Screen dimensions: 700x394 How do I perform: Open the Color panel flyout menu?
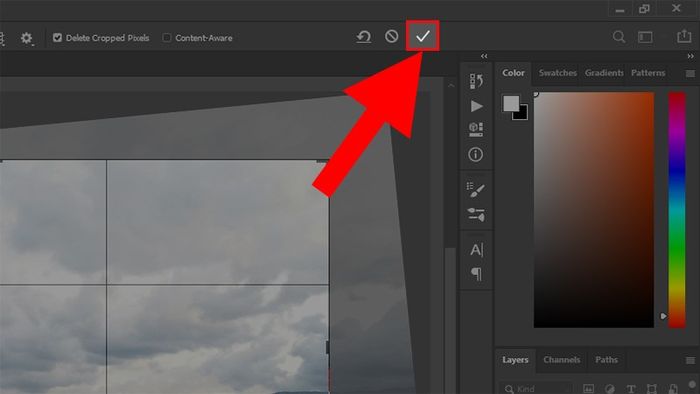690,73
